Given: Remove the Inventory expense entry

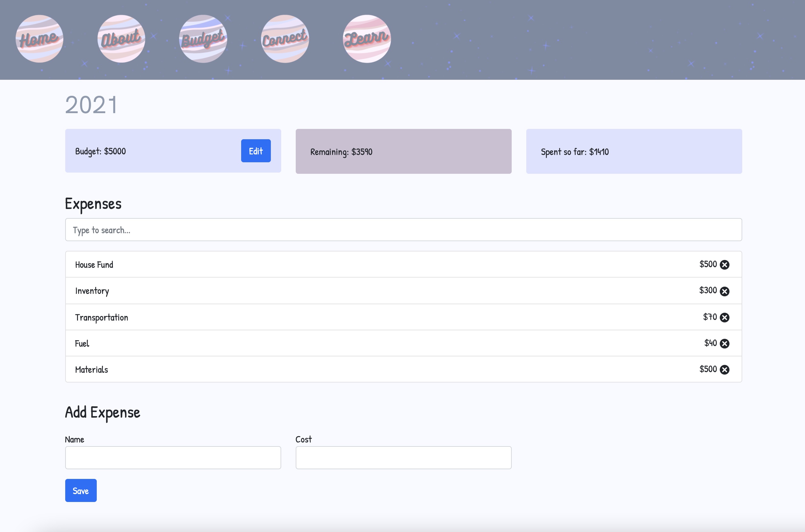Looking at the screenshot, I should pyautogui.click(x=724, y=291).
